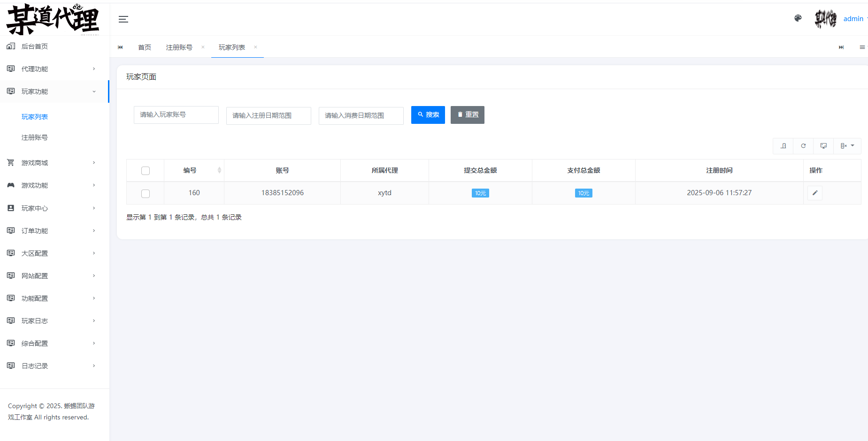This screenshot has height=441, width=868.
Task: Click the fullscreen monitor icon in table toolbar
Action: click(x=823, y=146)
